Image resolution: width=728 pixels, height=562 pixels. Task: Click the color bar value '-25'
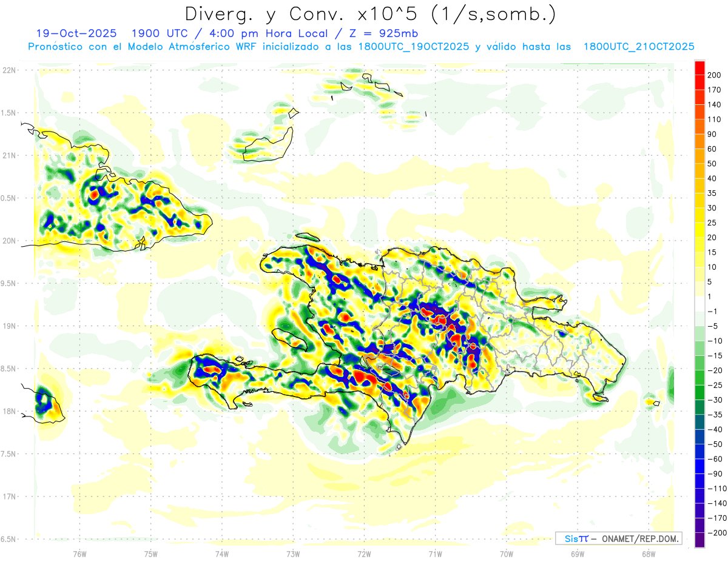(x=716, y=386)
